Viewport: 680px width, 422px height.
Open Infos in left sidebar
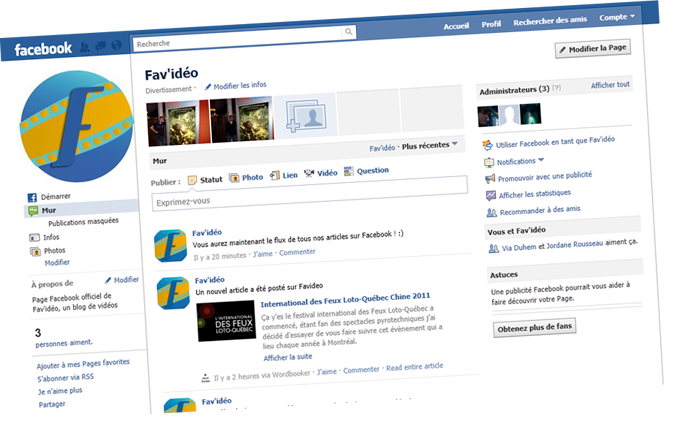point(44,237)
